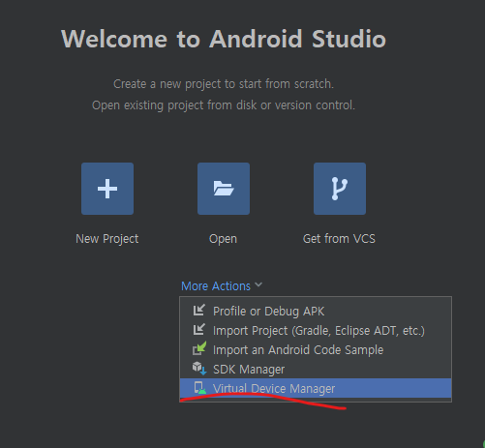Click the Get from VCS text label
Screen dimensions: 485x448
[339, 239]
